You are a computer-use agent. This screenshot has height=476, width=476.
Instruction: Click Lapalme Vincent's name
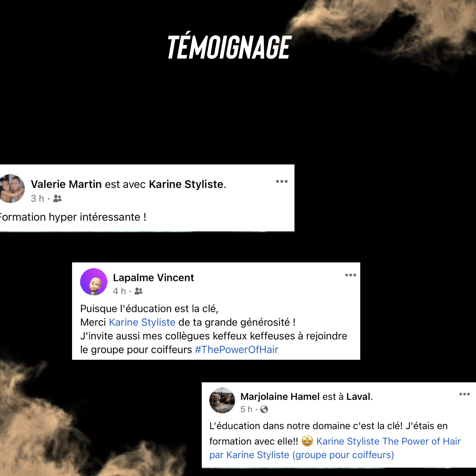click(153, 278)
